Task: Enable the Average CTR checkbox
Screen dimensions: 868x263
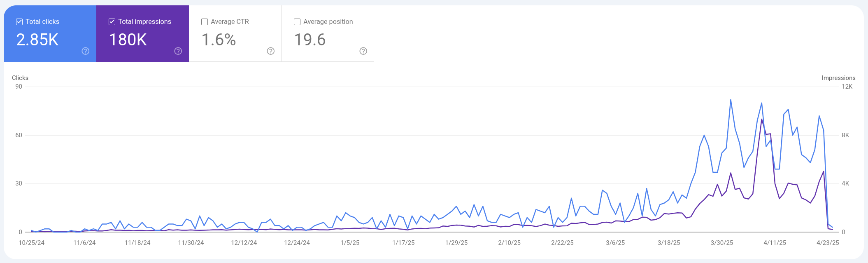Action: [x=205, y=22]
